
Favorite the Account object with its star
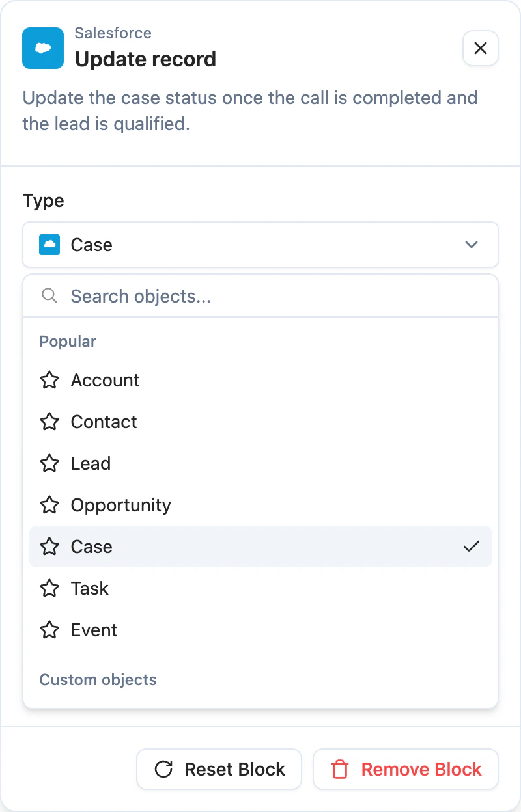(49, 380)
